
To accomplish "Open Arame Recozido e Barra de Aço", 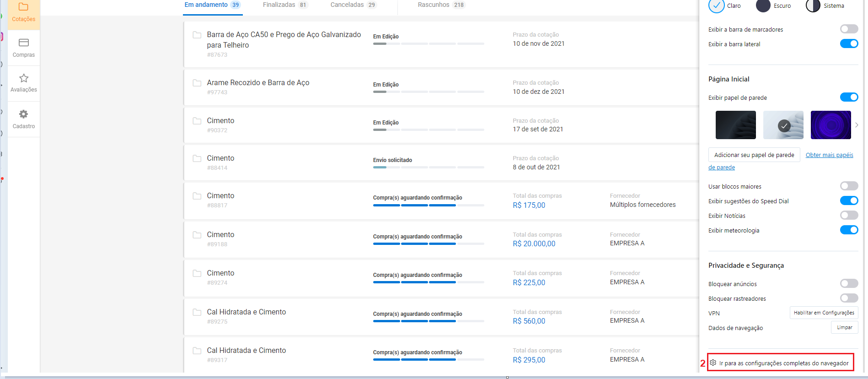I will click(258, 83).
